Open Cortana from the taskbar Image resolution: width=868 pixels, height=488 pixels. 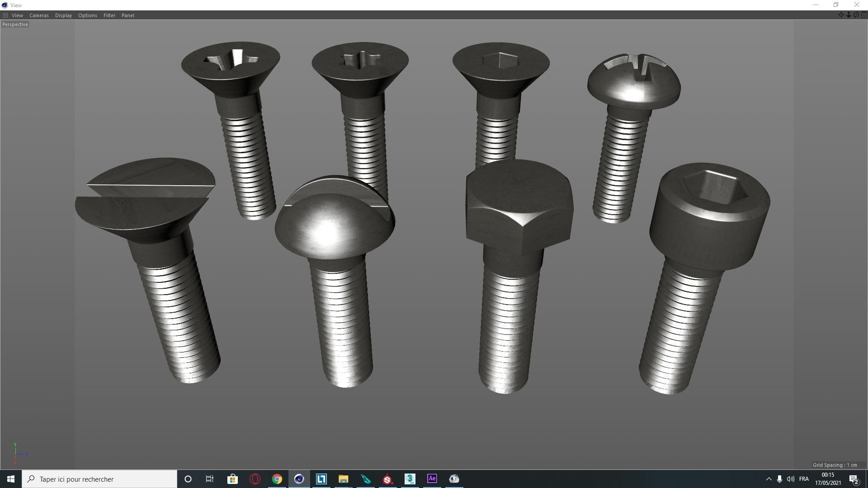188,479
